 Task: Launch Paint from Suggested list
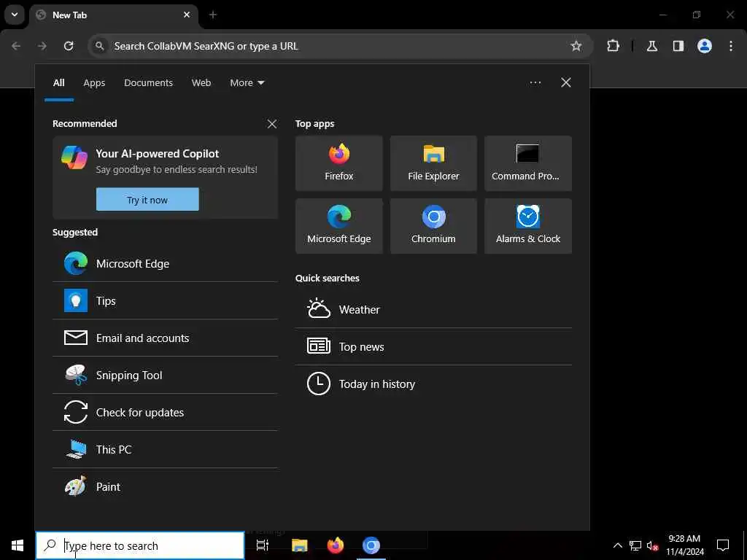click(166, 486)
